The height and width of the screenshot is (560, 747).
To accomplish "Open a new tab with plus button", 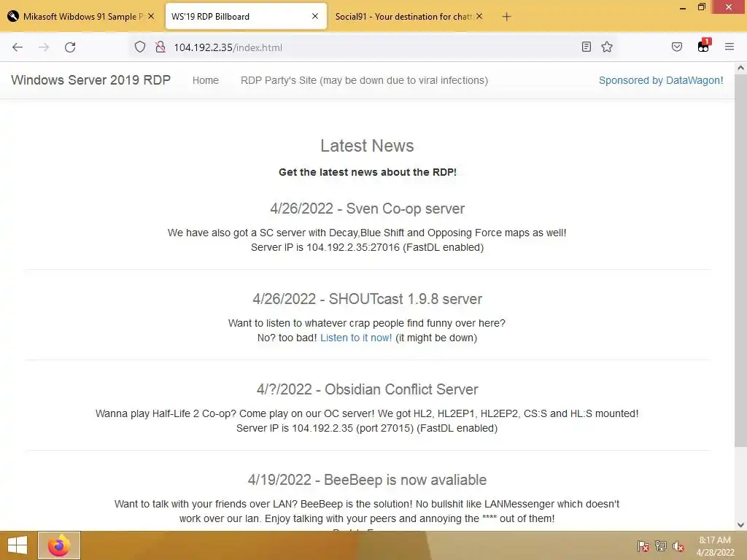I will click(506, 17).
